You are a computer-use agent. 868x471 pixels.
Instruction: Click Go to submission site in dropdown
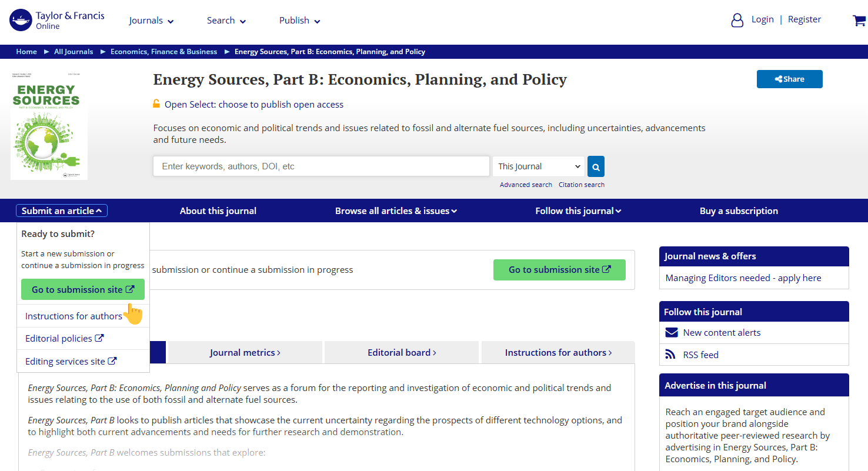(x=83, y=290)
